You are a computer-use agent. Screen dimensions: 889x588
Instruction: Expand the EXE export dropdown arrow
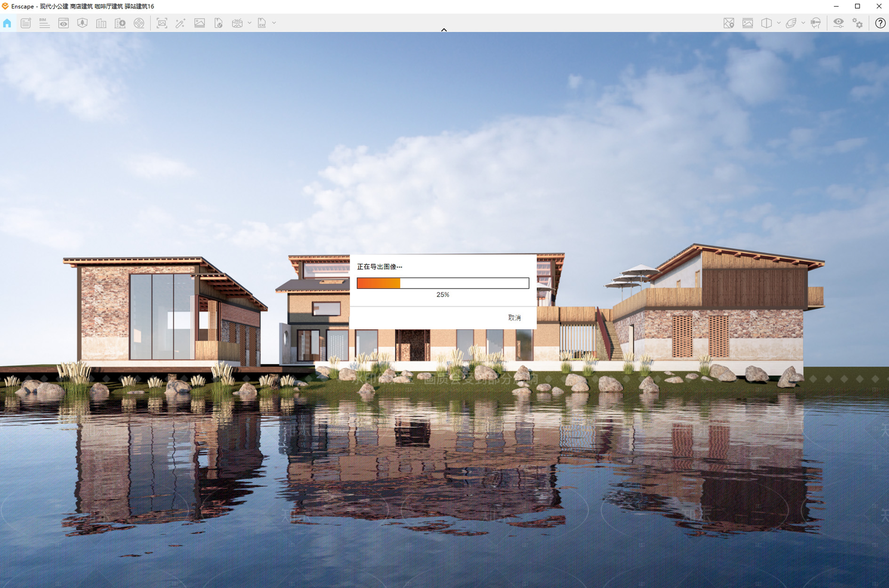coord(274,23)
